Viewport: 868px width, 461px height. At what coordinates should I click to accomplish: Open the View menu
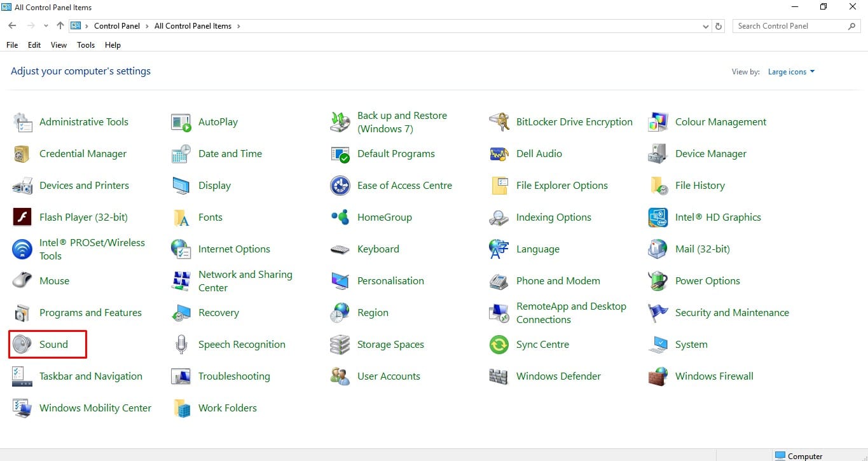pyautogui.click(x=59, y=45)
